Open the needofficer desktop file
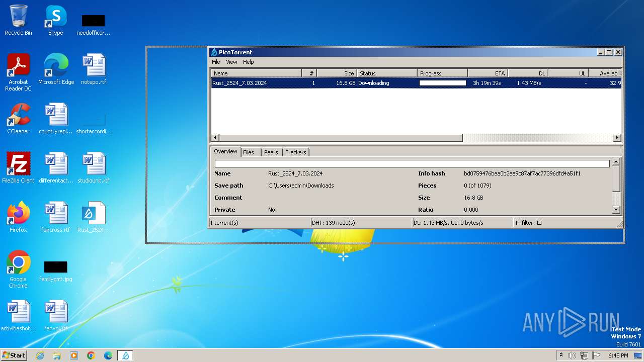This screenshot has height=362, width=644. (93, 25)
